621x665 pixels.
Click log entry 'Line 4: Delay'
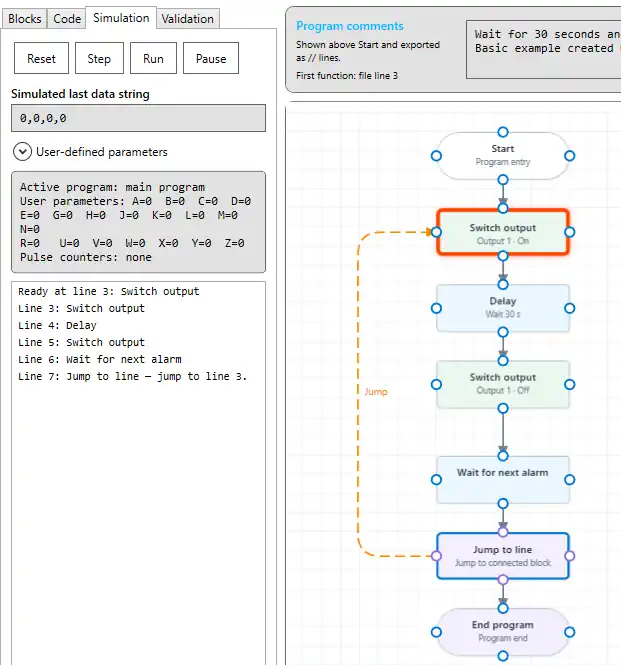[x=57, y=325]
